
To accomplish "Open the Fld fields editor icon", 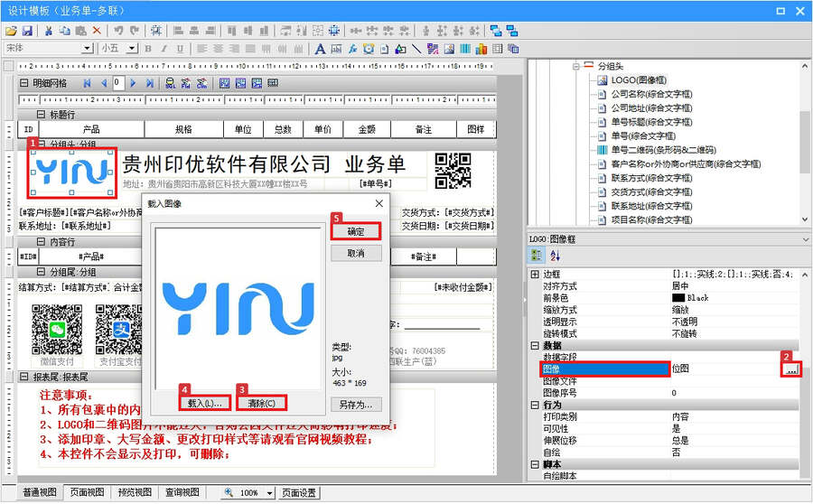I will coord(186,83).
